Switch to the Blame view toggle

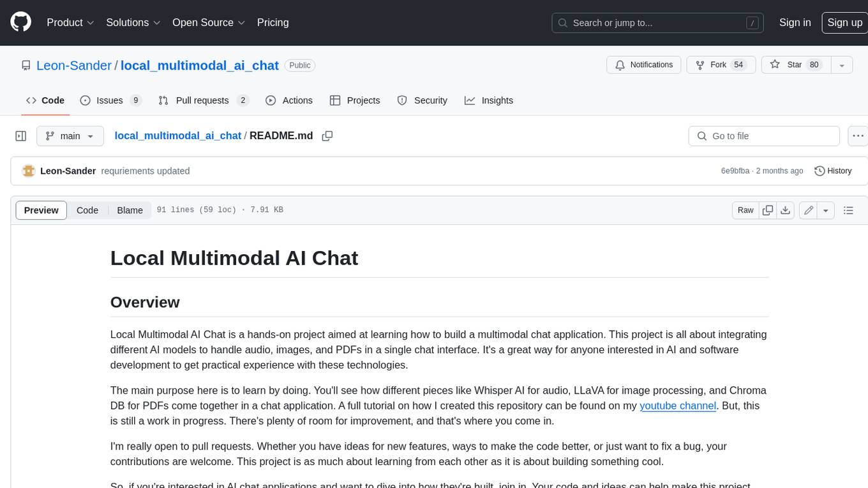[130, 210]
